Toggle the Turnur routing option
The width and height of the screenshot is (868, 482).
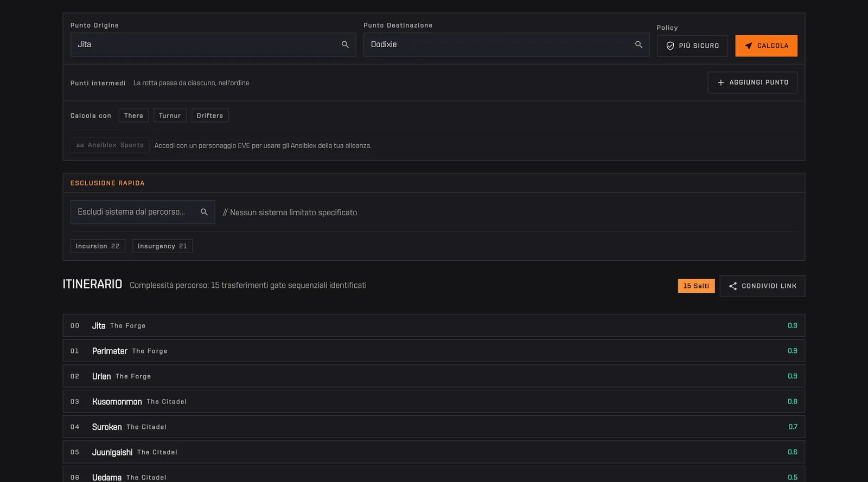[170, 115]
